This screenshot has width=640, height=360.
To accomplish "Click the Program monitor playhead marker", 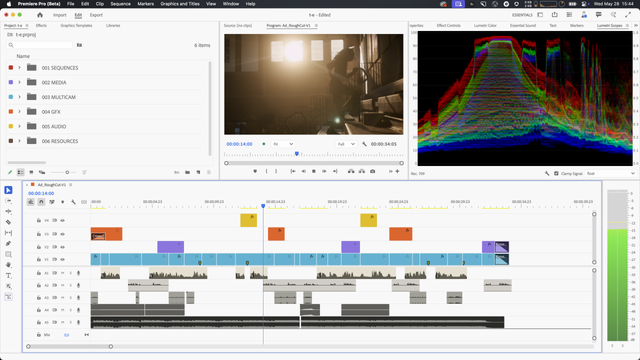I will [297, 154].
